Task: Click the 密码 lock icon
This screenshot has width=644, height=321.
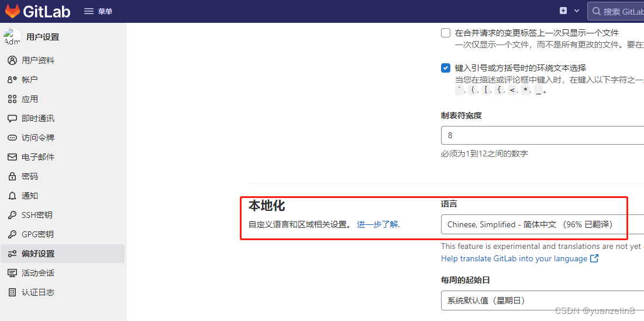Action: point(12,176)
